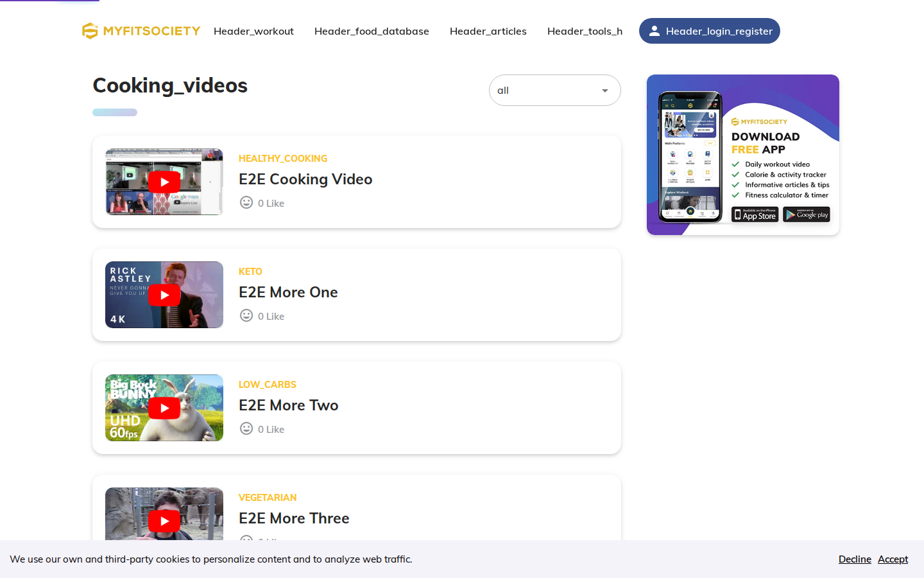Image resolution: width=924 pixels, height=578 pixels.
Task: Go to Header_articles section
Action: (x=488, y=31)
